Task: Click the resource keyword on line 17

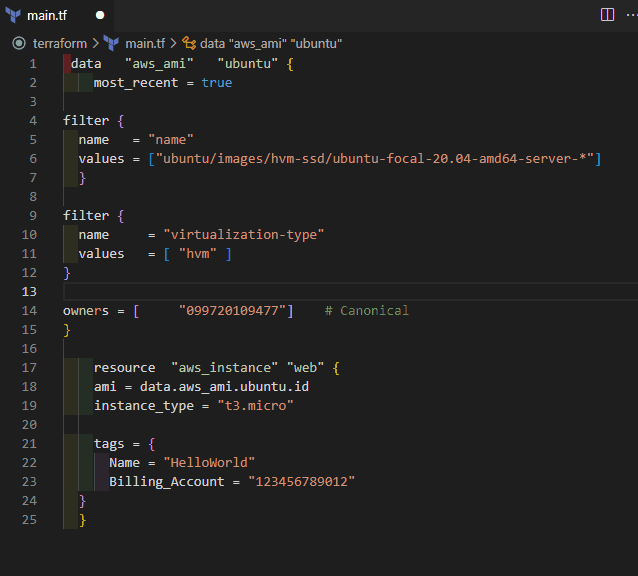Action: [125, 368]
